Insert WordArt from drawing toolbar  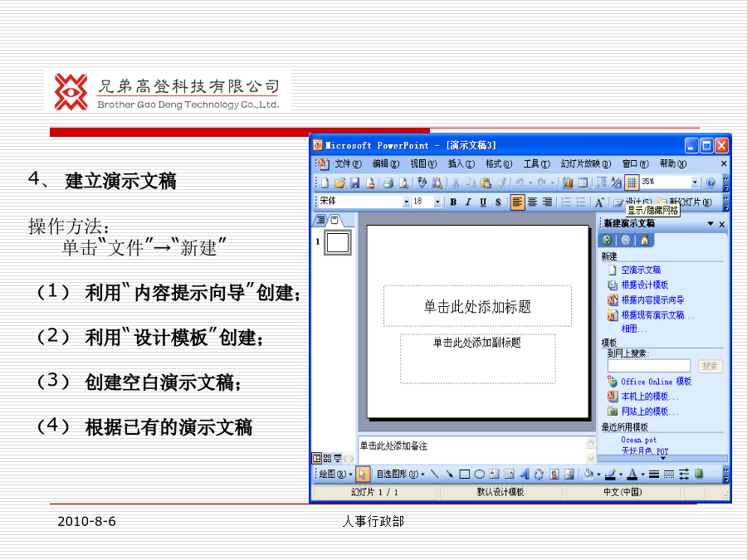click(525, 475)
